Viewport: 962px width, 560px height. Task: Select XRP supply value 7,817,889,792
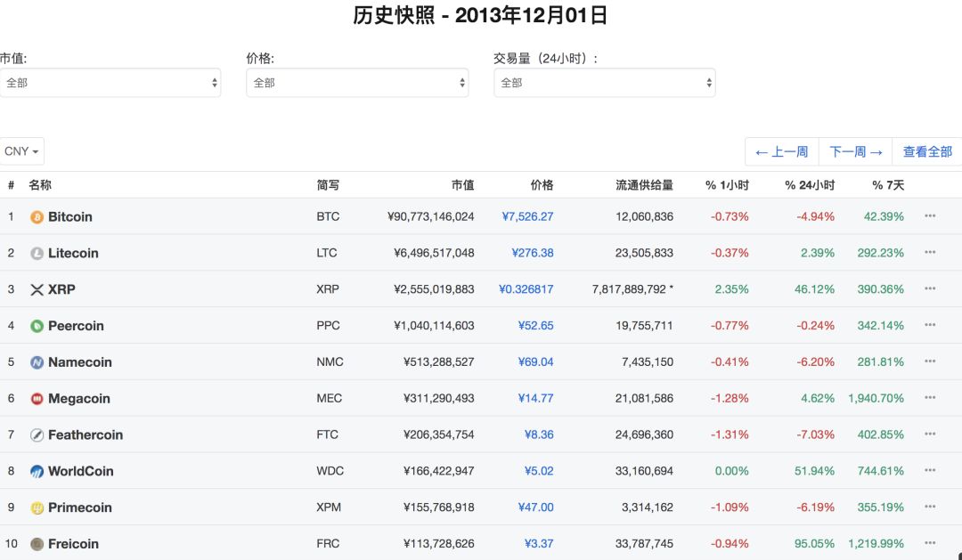[629, 288]
